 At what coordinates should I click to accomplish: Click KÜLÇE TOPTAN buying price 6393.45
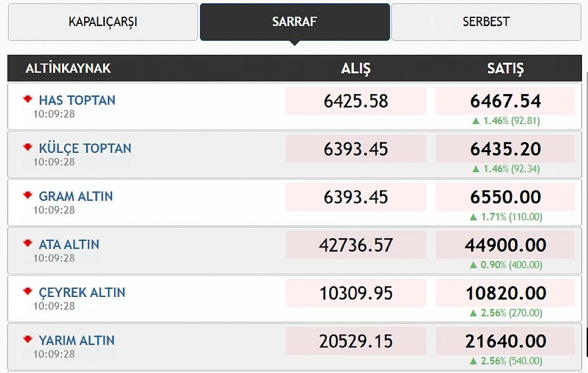[356, 149]
